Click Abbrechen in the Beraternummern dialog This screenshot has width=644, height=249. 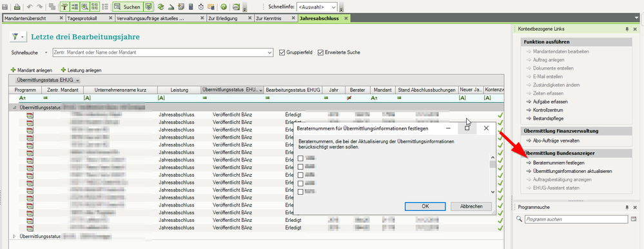(x=471, y=206)
